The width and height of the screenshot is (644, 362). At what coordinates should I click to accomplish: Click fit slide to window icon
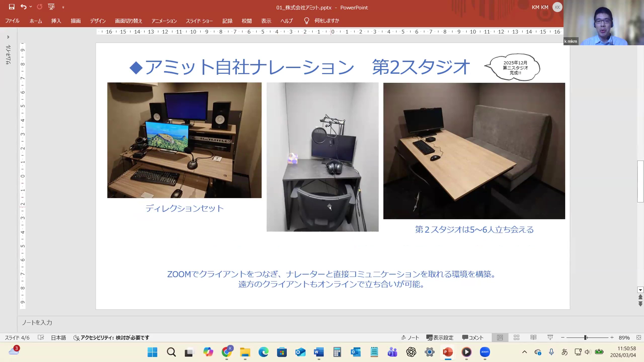(638, 337)
